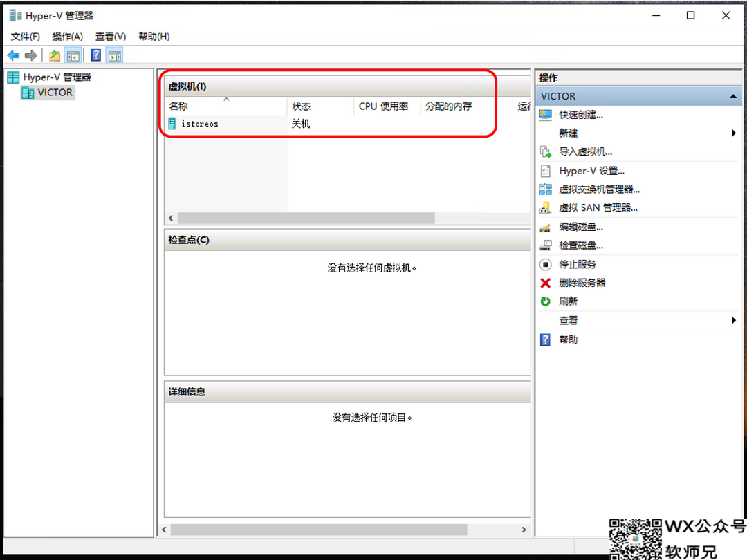Click the 帮助 question mark icon in actions

(x=546, y=339)
